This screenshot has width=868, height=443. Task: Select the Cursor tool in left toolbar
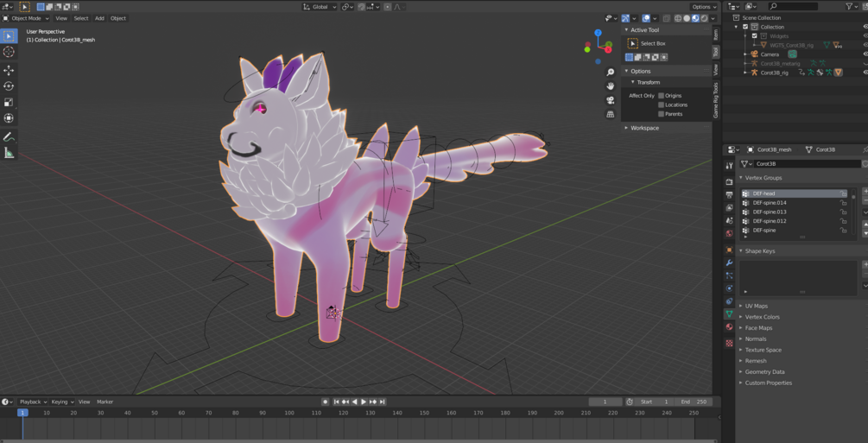click(x=9, y=52)
